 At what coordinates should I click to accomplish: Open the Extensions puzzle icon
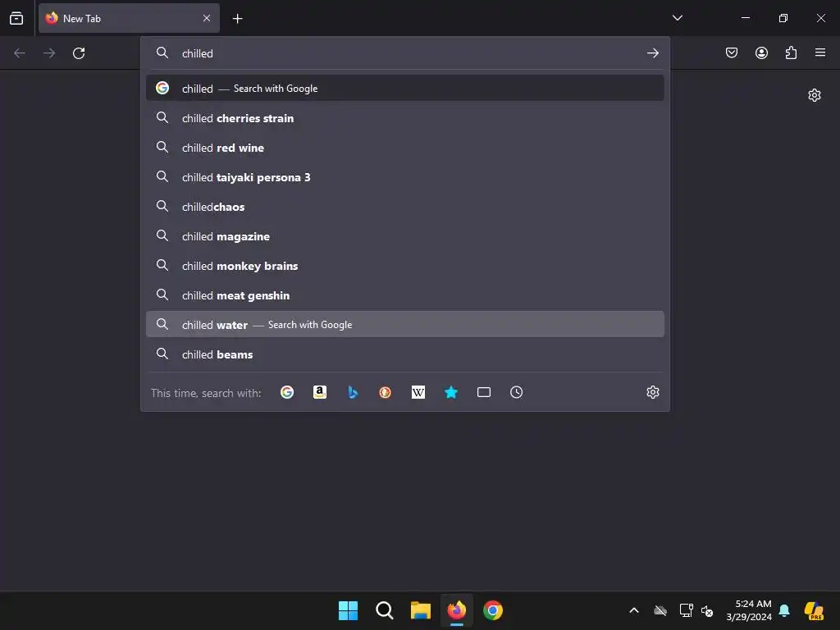point(791,52)
